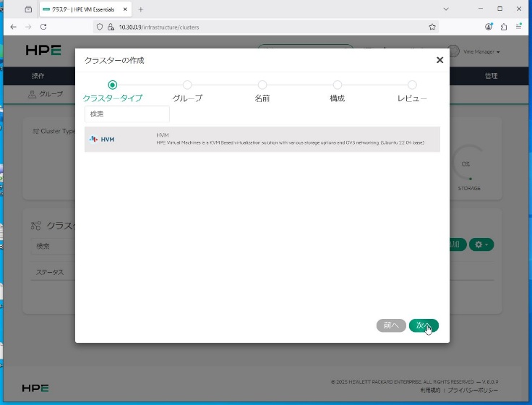The height and width of the screenshot is (405, 532).
Task: Switch to the グループ sub-tab
Action: tap(46, 94)
